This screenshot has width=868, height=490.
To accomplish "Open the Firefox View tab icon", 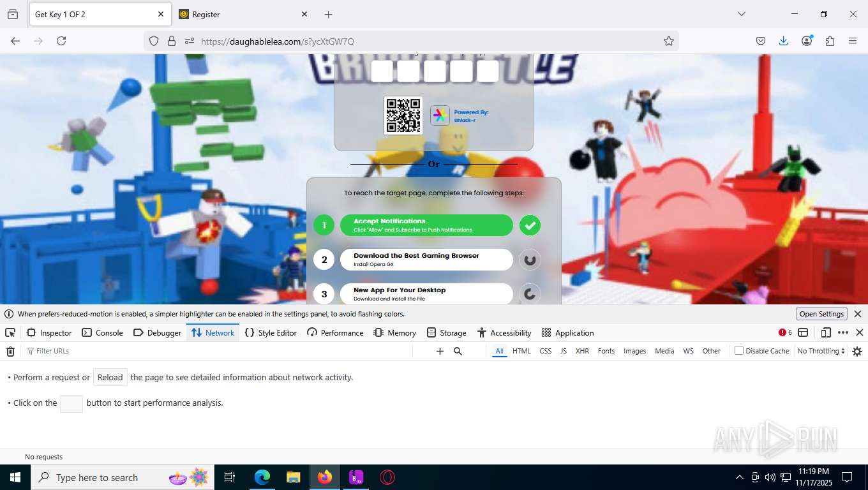I will click(x=13, y=14).
